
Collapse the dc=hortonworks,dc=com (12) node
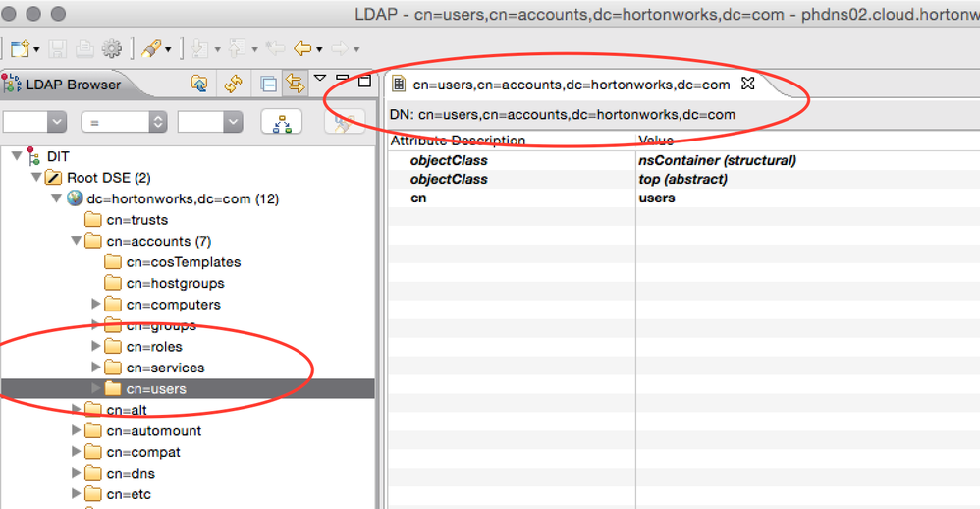point(57,198)
